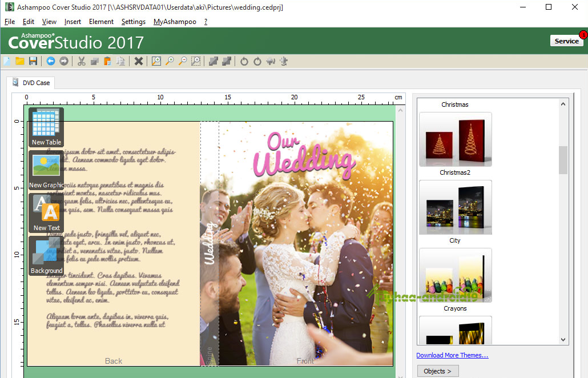Click the themes list scroll up arrow
This screenshot has height=378, width=588.
click(x=563, y=104)
